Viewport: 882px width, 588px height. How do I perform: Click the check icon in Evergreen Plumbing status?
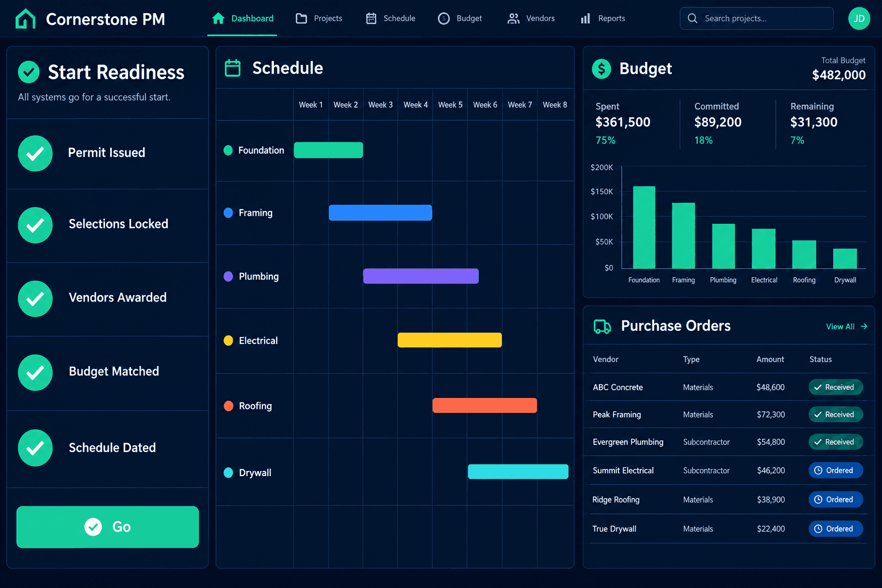click(818, 442)
